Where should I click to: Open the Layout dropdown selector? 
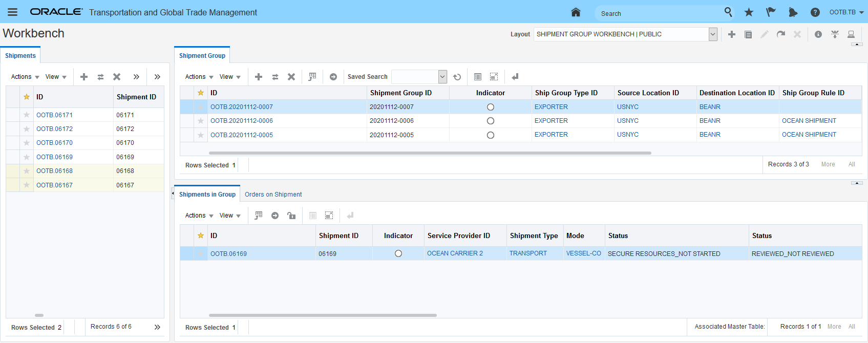coord(712,34)
